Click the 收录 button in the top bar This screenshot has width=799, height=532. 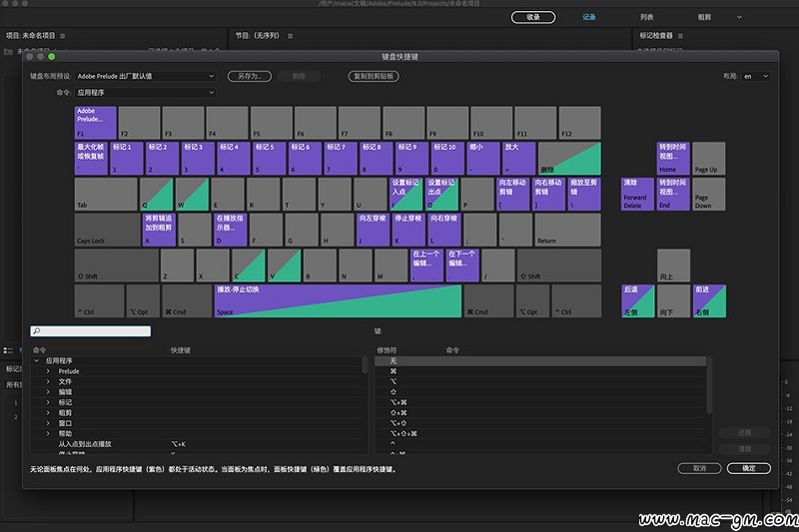[533, 17]
